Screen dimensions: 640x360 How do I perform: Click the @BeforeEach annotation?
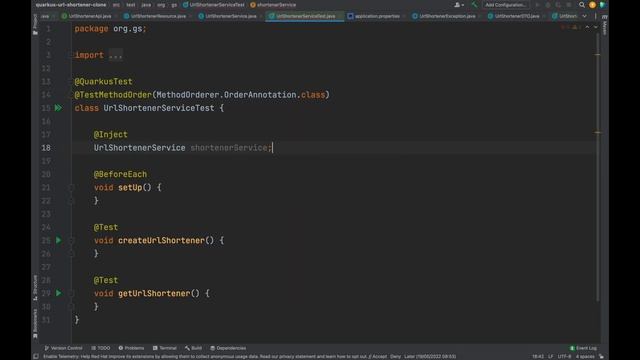coord(120,174)
